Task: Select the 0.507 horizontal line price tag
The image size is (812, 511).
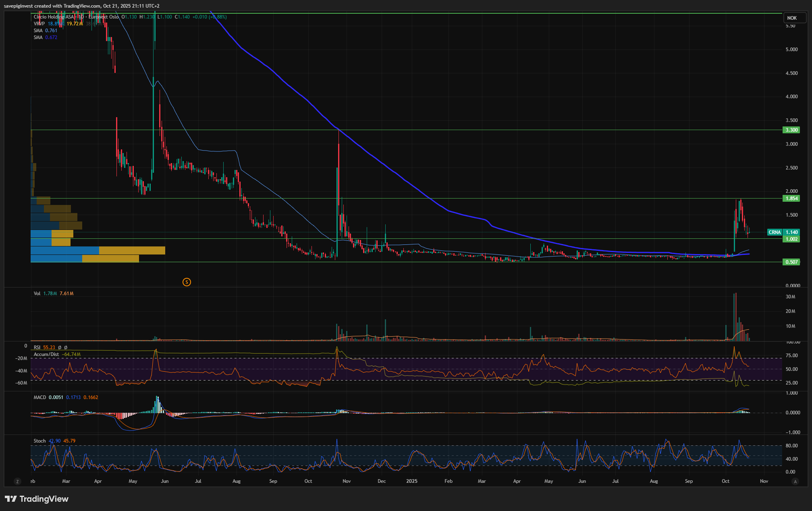Action: (x=791, y=262)
